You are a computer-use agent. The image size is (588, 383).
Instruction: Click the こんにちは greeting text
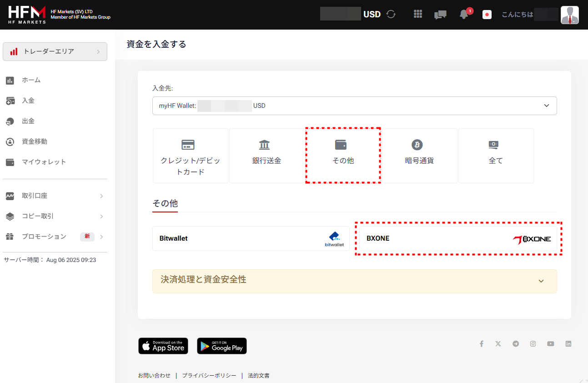click(518, 15)
